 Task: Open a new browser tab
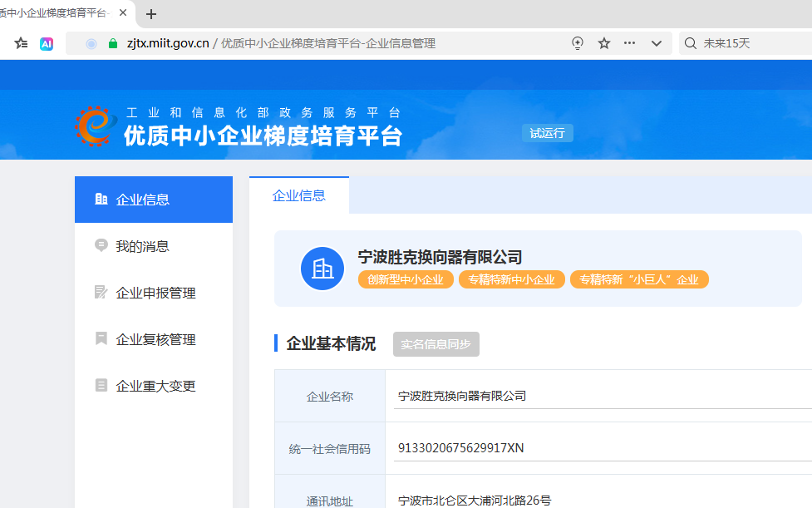click(151, 14)
